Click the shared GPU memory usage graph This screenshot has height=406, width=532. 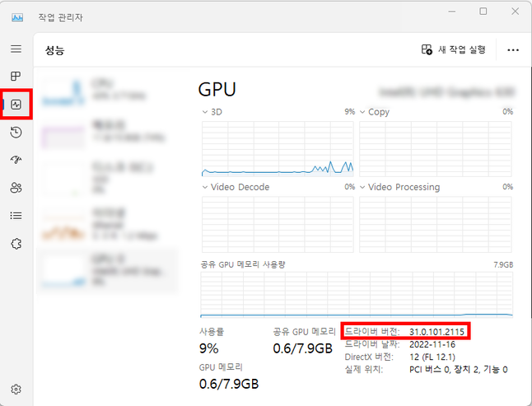(x=357, y=294)
